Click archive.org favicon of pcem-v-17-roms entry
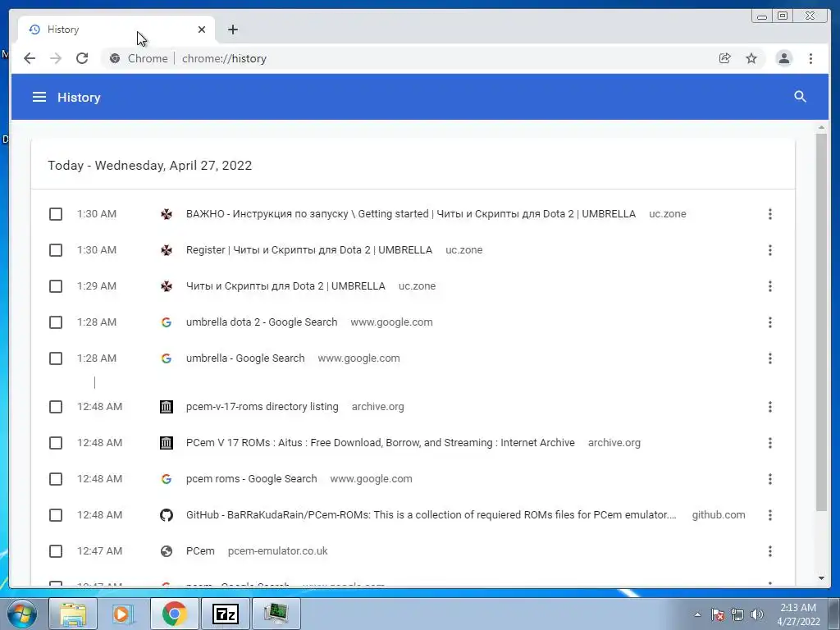 [167, 407]
